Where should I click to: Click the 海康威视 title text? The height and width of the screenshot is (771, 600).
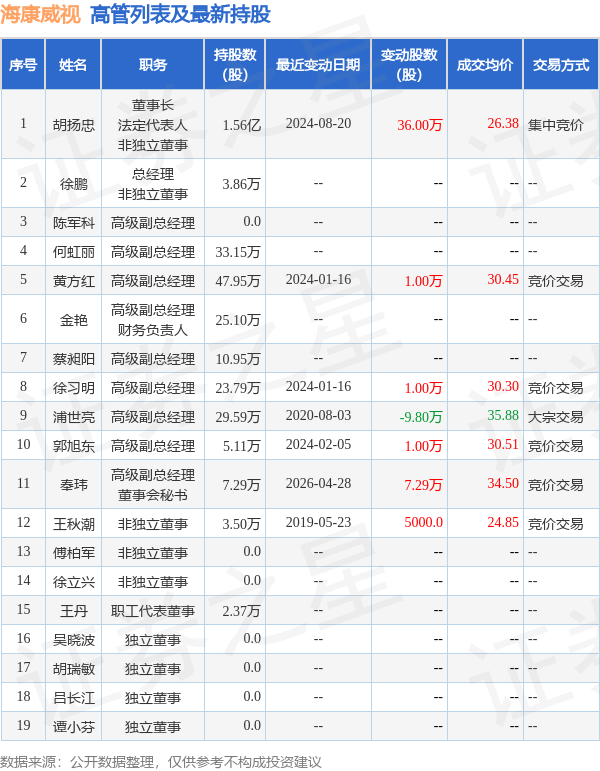40,15
